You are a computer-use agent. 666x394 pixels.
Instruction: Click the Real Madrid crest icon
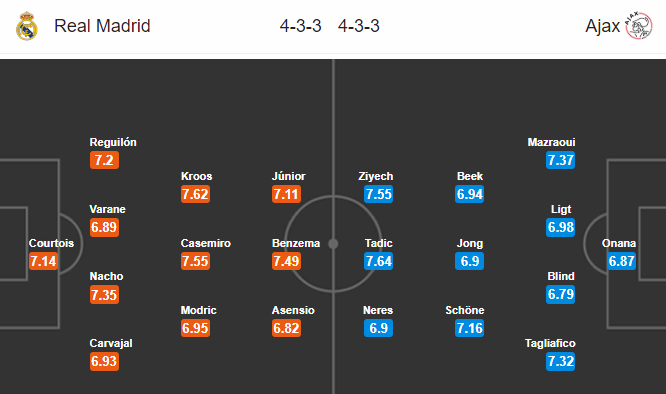tap(26, 26)
